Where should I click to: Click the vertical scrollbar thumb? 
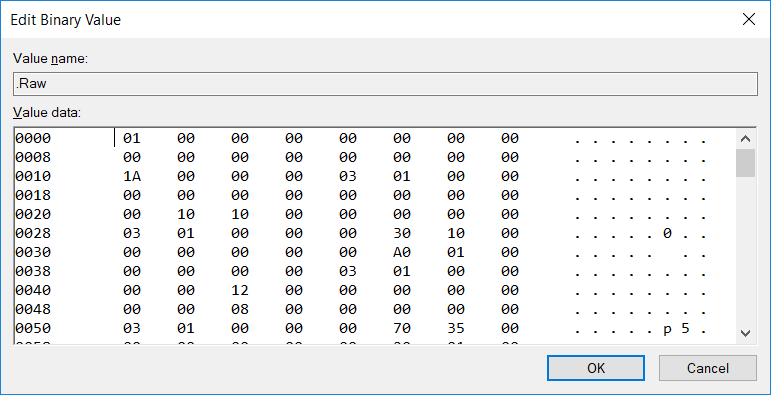pos(745,163)
